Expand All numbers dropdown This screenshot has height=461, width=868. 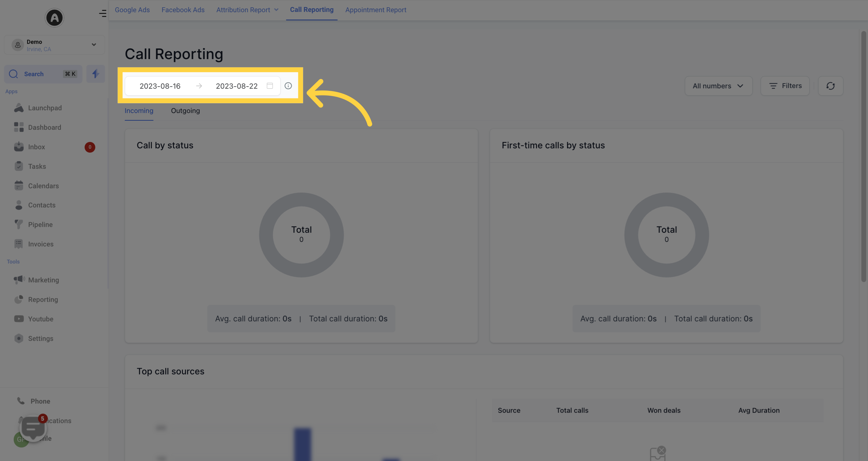click(718, 86)
